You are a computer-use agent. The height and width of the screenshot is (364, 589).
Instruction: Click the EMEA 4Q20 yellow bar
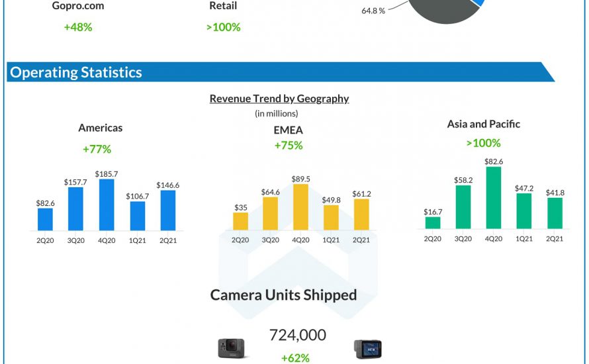301,207
